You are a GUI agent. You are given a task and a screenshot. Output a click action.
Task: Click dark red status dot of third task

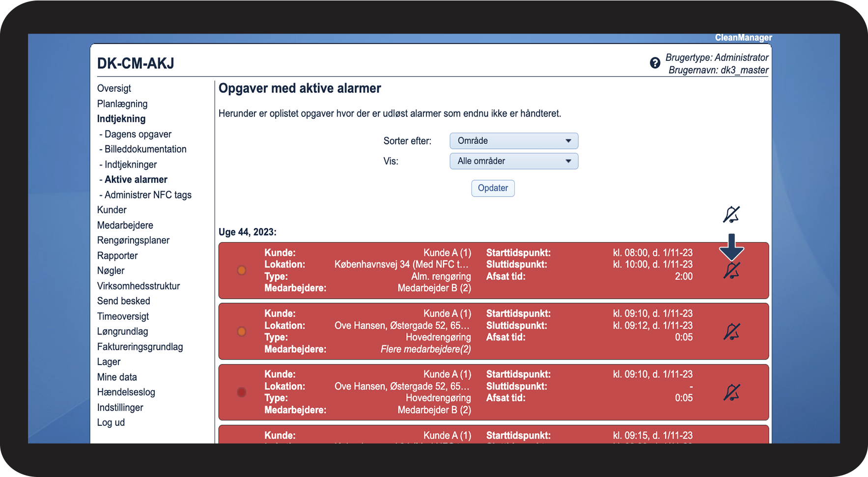click(242, 393)
